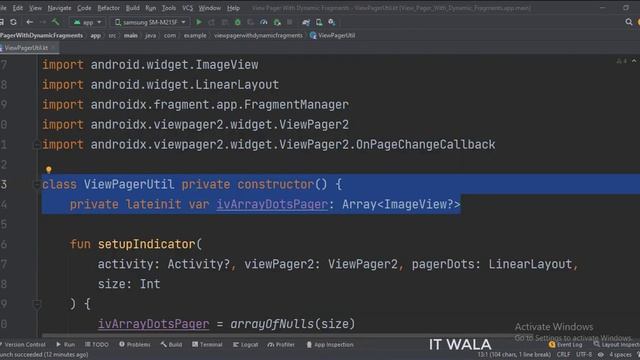Click the Search Everywhere magnifier icon
Image resolution: width=640 pixels, height=360 pixels.
tap(629, 22)
